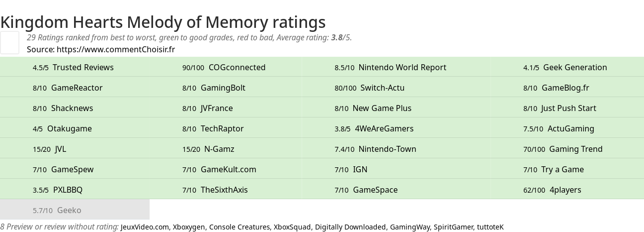Open the 4WeAreGamers review

(384, 128)
